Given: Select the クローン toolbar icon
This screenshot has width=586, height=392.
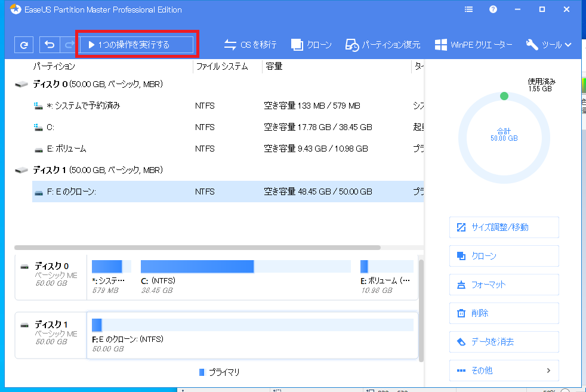Looking at the screenshot, I should tap(311, 44).
